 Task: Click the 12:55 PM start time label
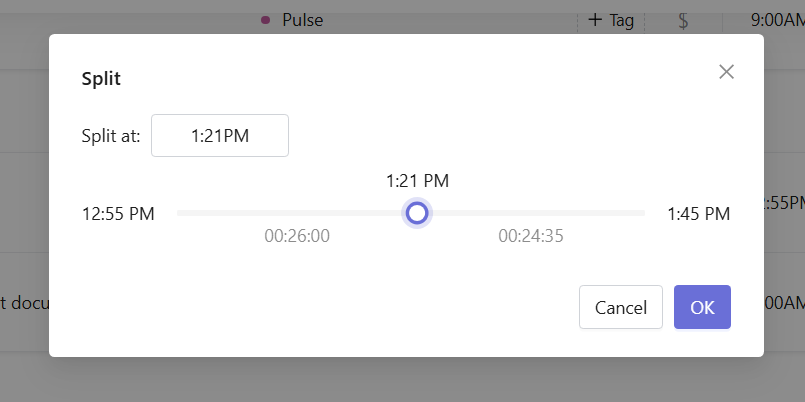pos(118,214)
